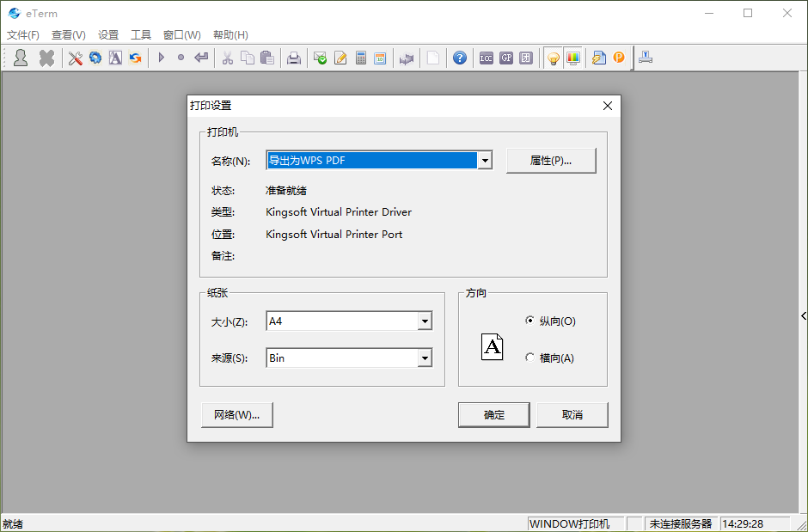808x532 pixels.
Task: Open the 查看(V) menu
Action: (x=69, y=35)
